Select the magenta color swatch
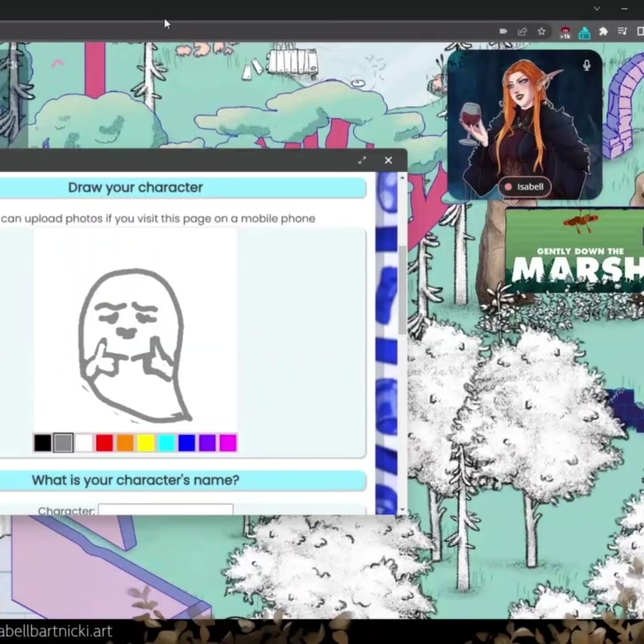This screenshot has height=644, width=644. click(228, 443)
